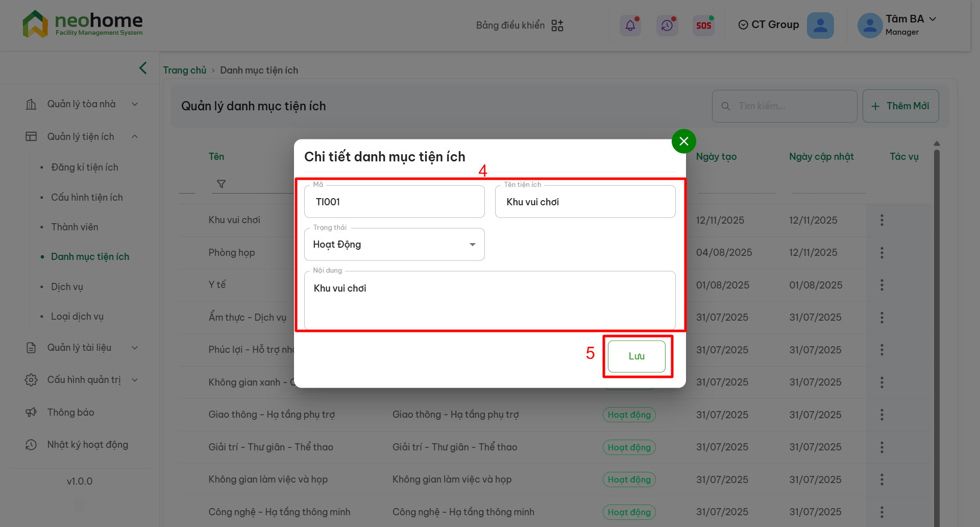Click the notification bell icon
Screen dimensions: 980x527
(630, 25)
